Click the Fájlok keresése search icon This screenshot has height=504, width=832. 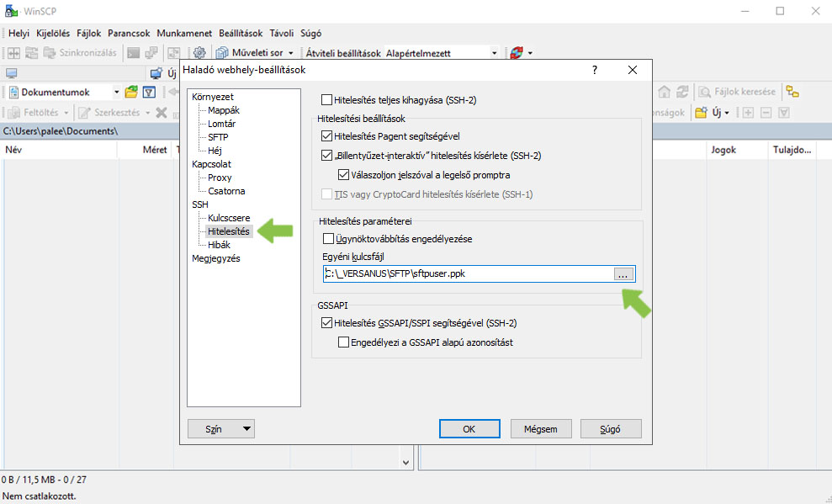tap(705, 92)
